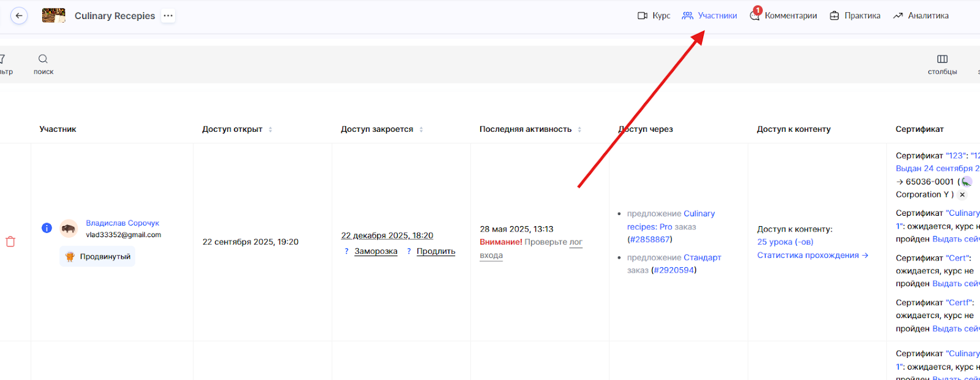Sort by Доступ закроется column
This screenshot has height=380, width=980.
tap(421, 129)
